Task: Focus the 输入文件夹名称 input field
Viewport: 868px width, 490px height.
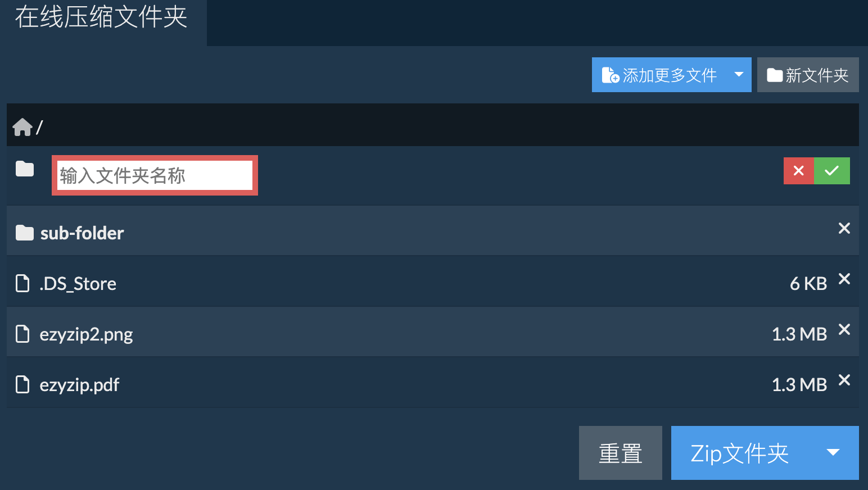Action: tap(155, 175)
